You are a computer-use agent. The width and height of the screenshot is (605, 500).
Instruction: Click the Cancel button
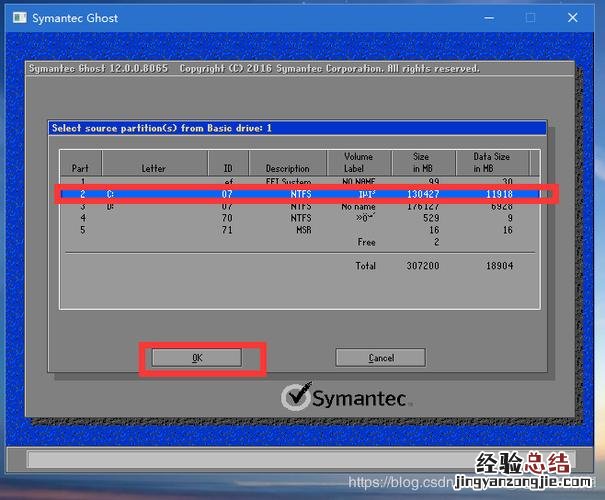(x=381, y=358)
